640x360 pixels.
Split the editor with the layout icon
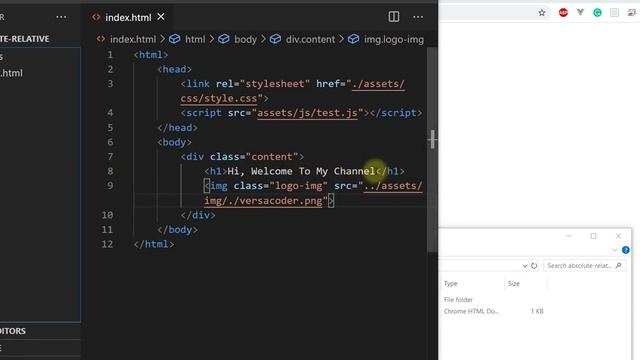394,17
